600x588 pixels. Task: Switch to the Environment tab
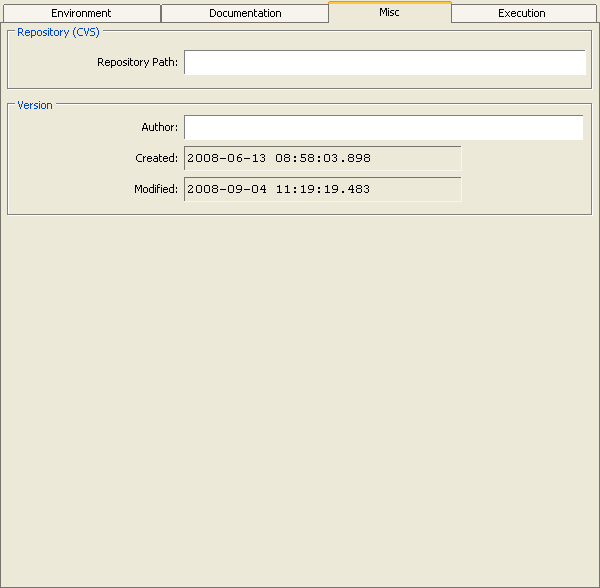tap(81, 14)
